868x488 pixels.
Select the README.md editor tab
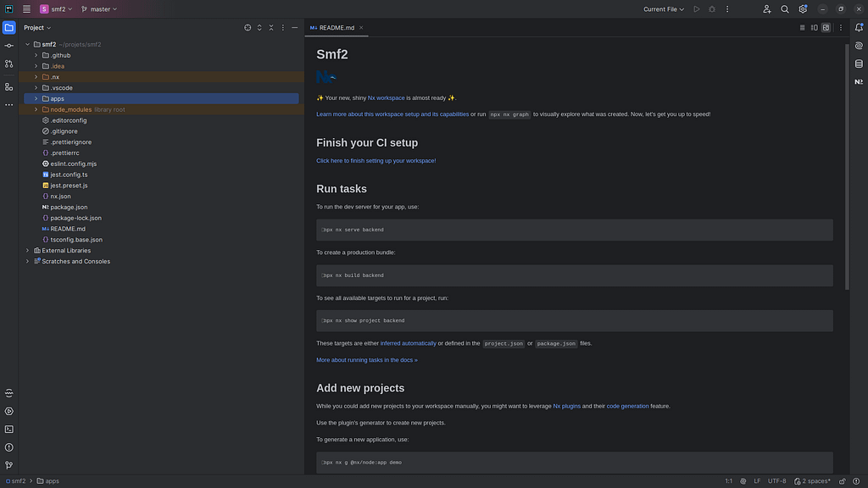[336, 28]
